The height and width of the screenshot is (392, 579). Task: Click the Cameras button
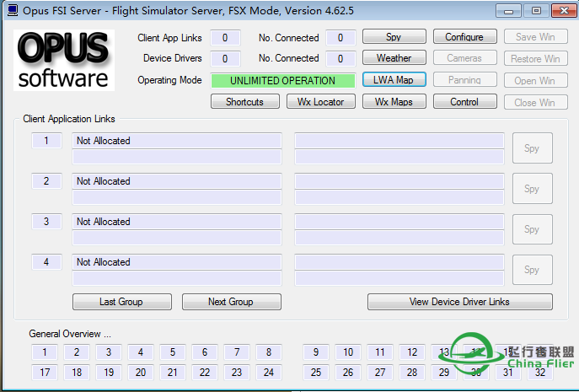(x=465, y=58)
